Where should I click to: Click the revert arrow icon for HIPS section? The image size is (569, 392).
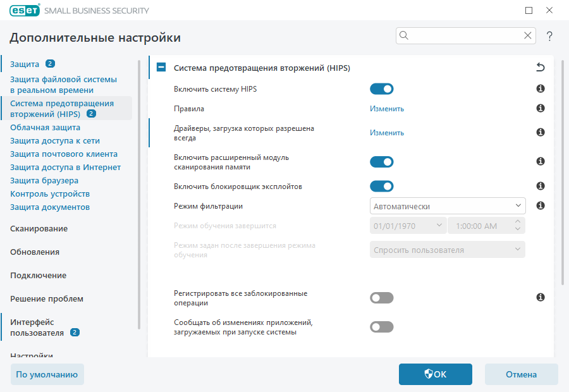tap(540, 68)
